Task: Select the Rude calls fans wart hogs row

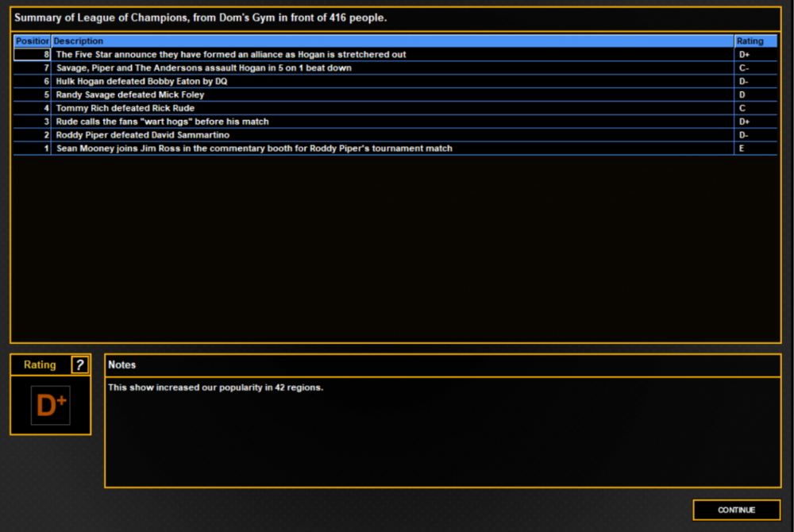Action: pos(395,121)
